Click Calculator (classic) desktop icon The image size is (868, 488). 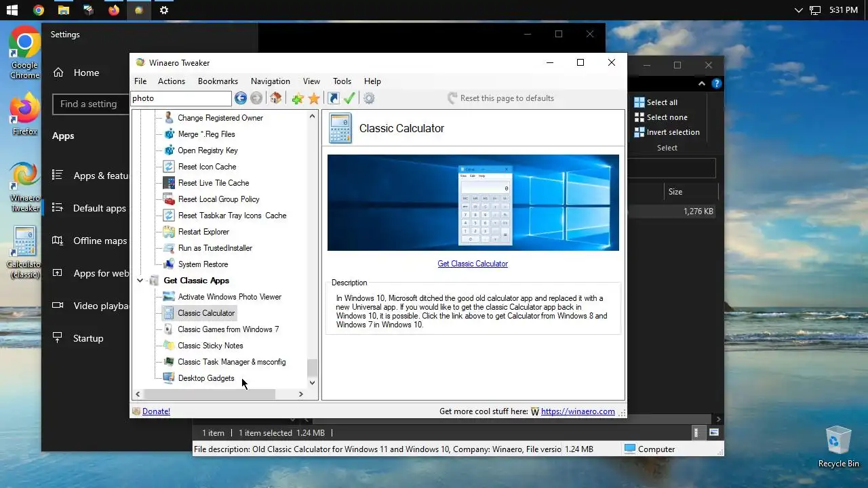[24, 252]
